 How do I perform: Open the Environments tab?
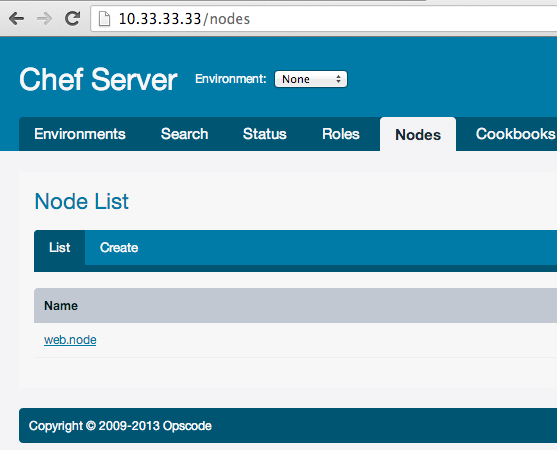click(x=80, y=134)
